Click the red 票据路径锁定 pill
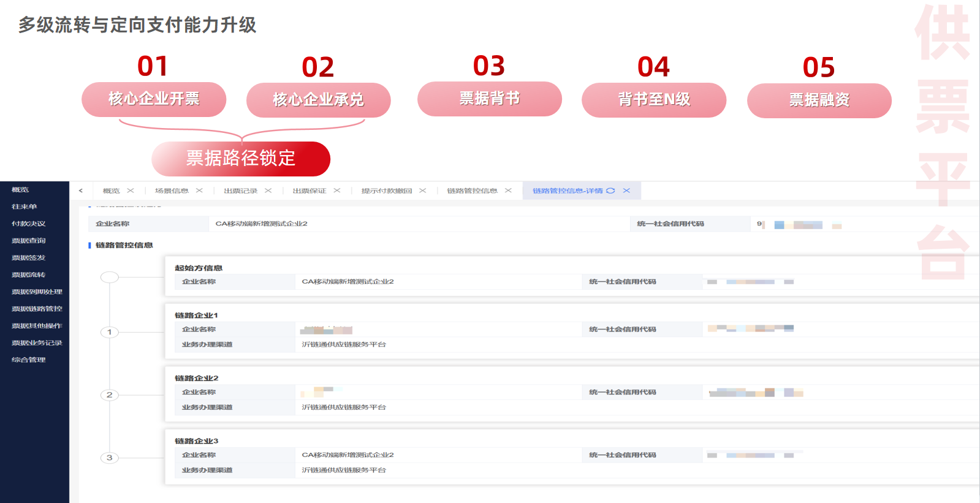The width and height of the screenshot is (980, 503). (241, 159)
